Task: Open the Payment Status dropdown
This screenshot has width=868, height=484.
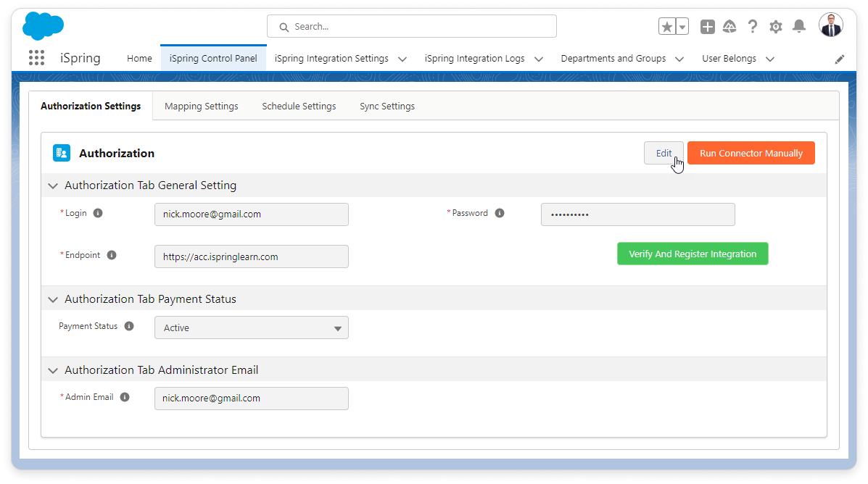Action: 251,327
